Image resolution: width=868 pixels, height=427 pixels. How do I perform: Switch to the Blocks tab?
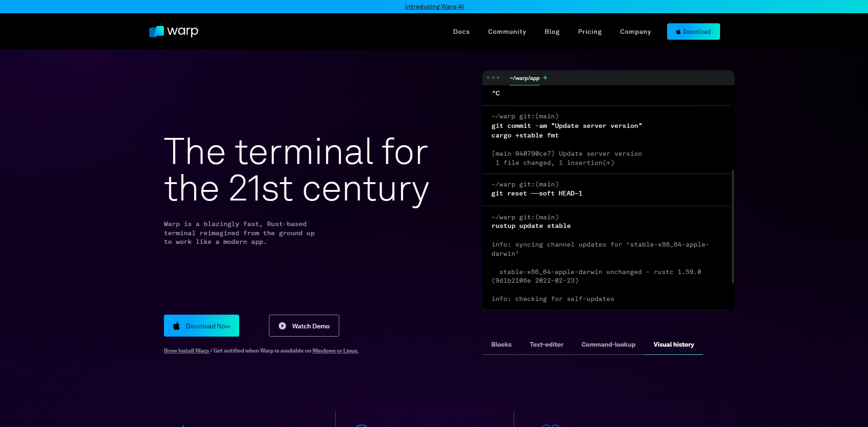pyautogui.click(x=501, y=344)
